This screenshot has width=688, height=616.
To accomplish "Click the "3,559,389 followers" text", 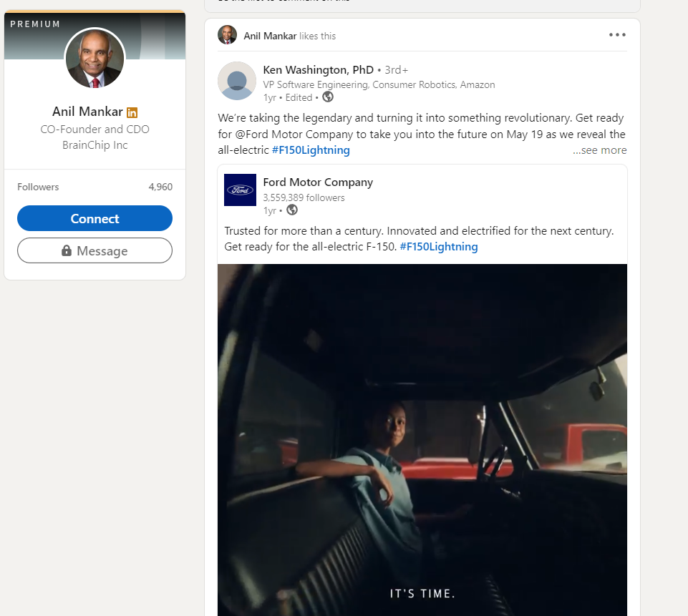I will pyautogui.click(x=304, y=197).
